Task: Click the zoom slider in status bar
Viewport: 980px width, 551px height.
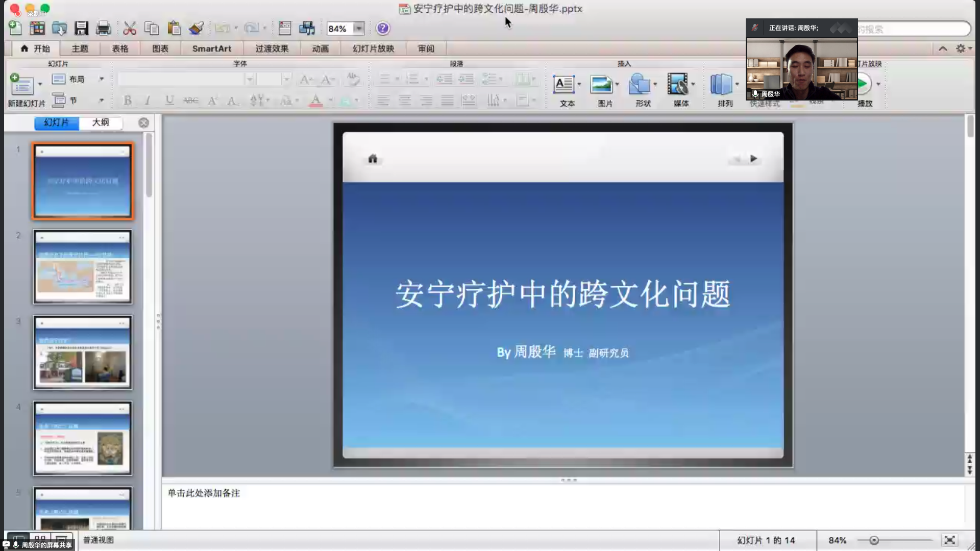Action: (x=874, y=540)
